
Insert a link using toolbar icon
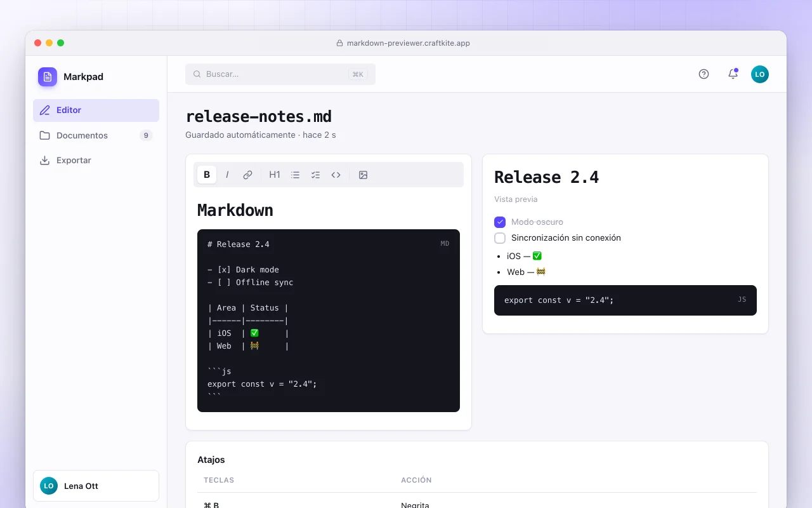(x=247, y=175)
